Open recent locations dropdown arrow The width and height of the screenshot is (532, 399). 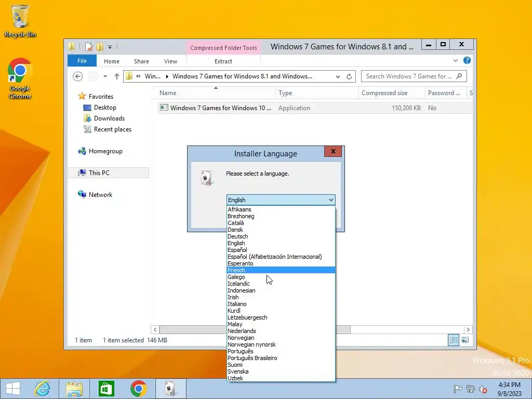tap(105, 76)
